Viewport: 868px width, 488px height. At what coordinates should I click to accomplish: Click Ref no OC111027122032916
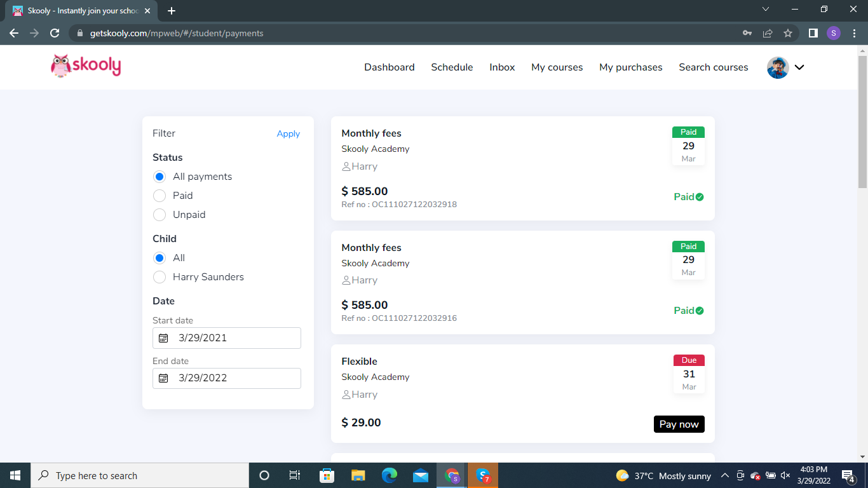[x=399, y=318]
